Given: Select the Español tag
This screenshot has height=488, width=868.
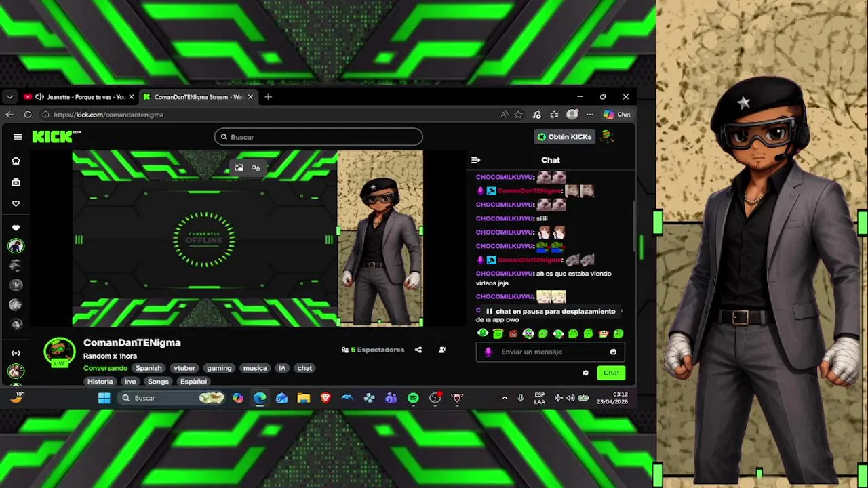Looking at the screenshot, I should (193, 382).
